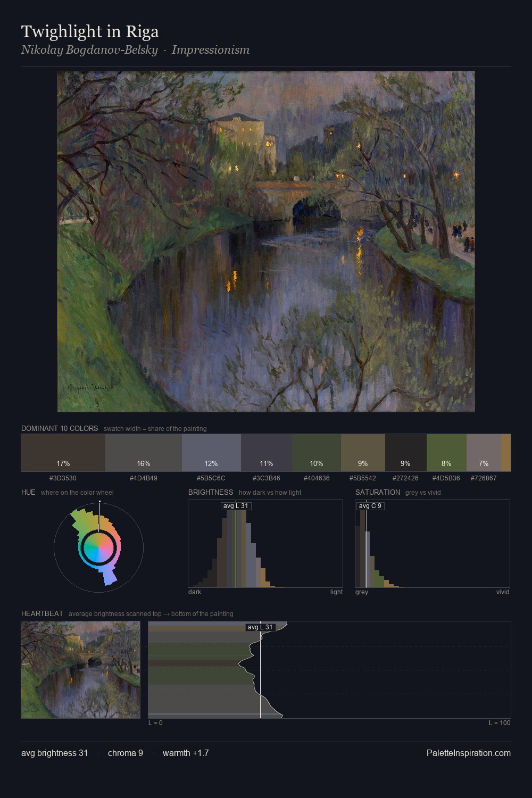Click hex label '#5B5C6C'
532x798 pixels.
click(x=211, y=478)
